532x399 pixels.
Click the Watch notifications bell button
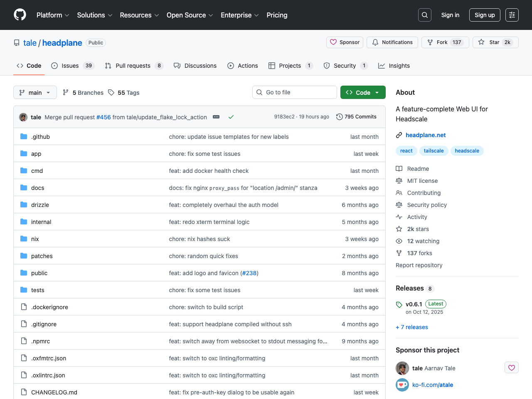pos(392,42)
